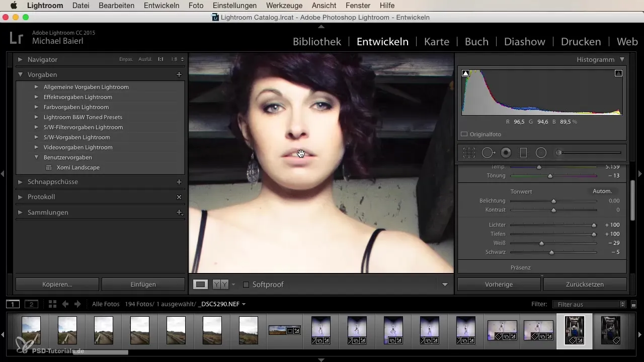Open the Entwickeln menu in menu bar
Image resolution: width=644 pixels, height=362 pixels.
(162, 6)
